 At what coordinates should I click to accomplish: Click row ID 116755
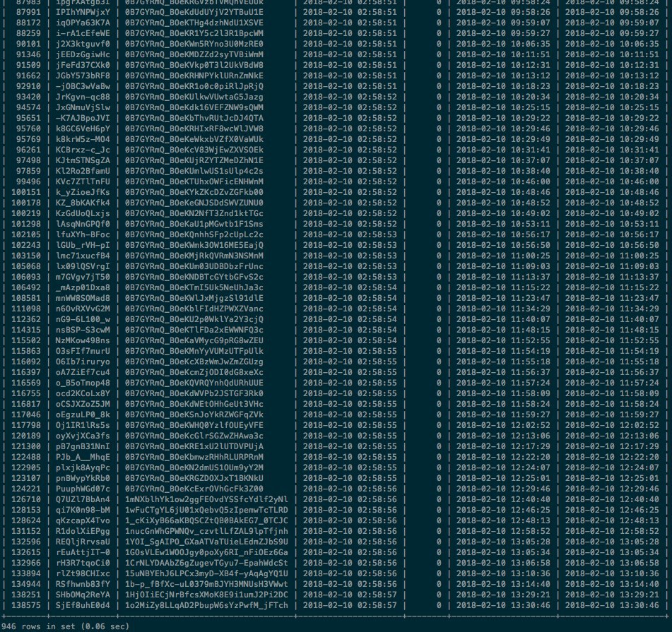25,393
